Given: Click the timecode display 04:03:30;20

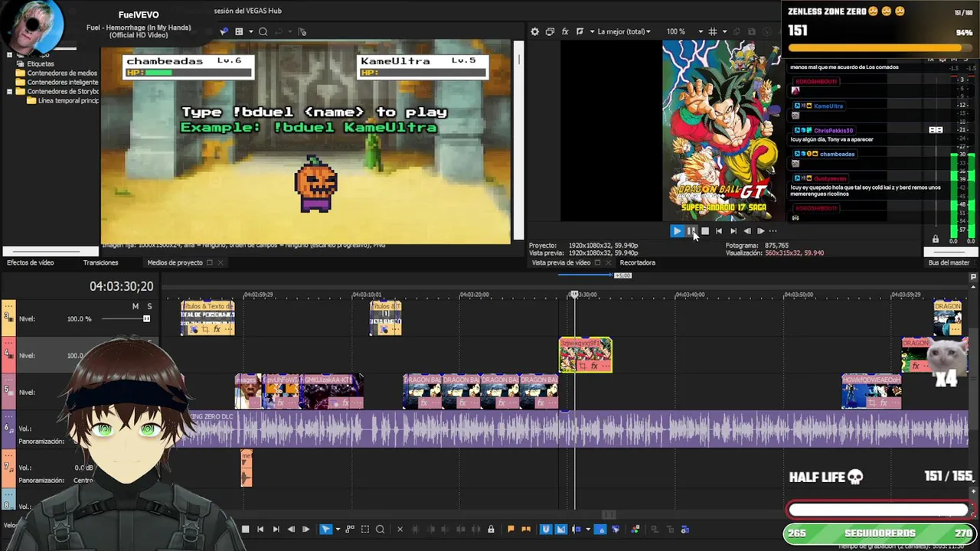Looking at the screenshot, I should coord(121,286).
